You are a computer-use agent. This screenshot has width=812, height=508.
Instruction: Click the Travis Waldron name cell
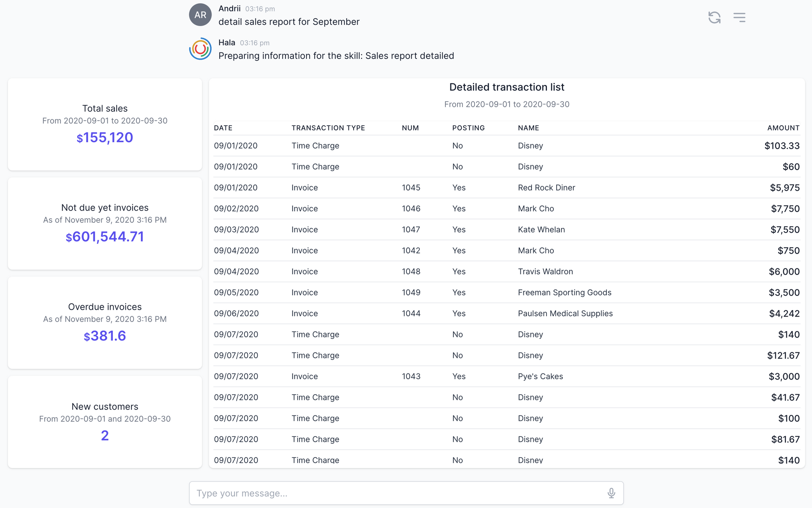[x=545, y=271]
